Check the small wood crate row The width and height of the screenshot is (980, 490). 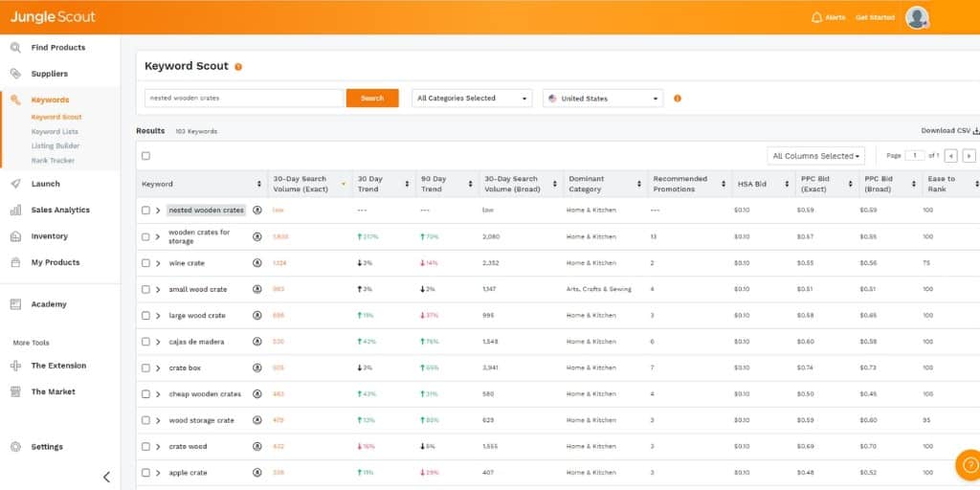pyautogui.click(x=145, y=289)
